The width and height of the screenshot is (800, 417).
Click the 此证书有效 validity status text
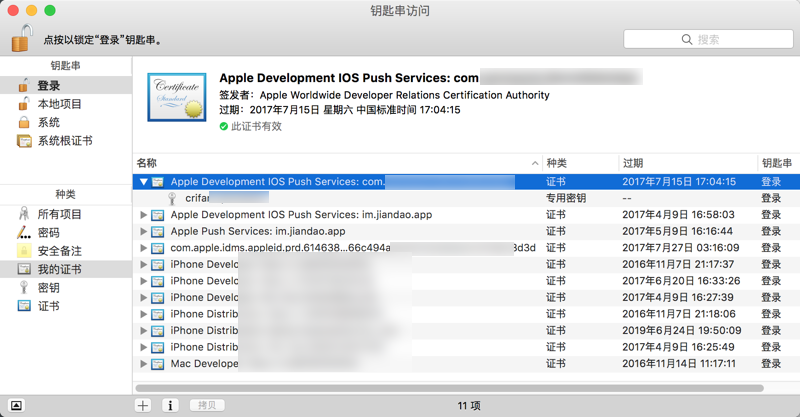coord(256,126)
